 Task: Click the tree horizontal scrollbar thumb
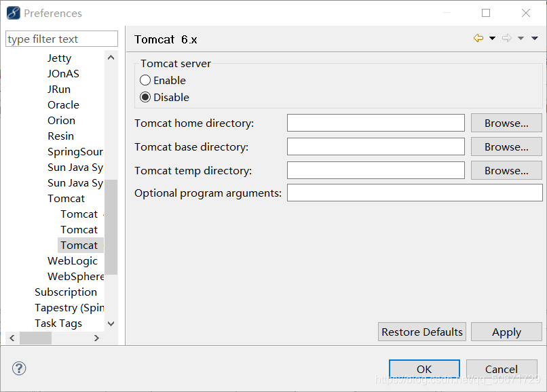35,338
